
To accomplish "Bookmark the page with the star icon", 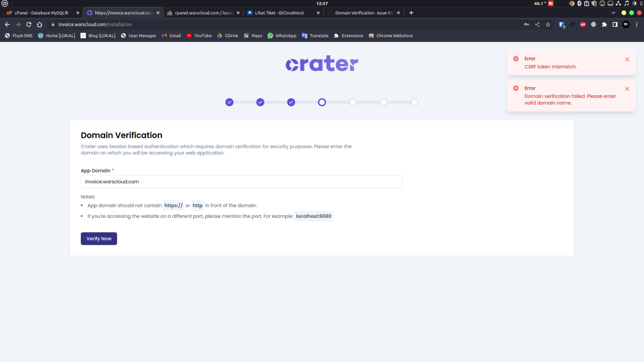I will 548,24.
